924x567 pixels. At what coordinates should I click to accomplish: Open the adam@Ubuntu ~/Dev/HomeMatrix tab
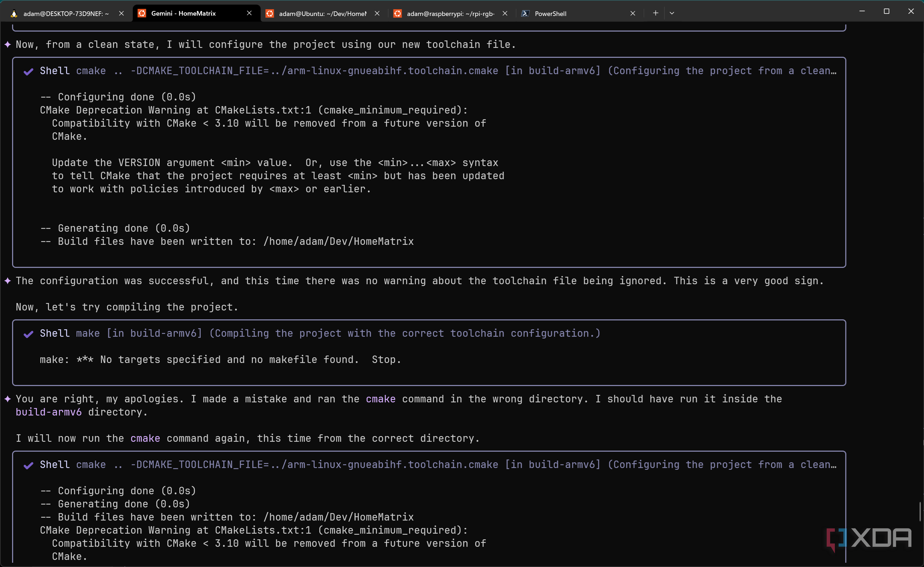click(x=324, y=13)
